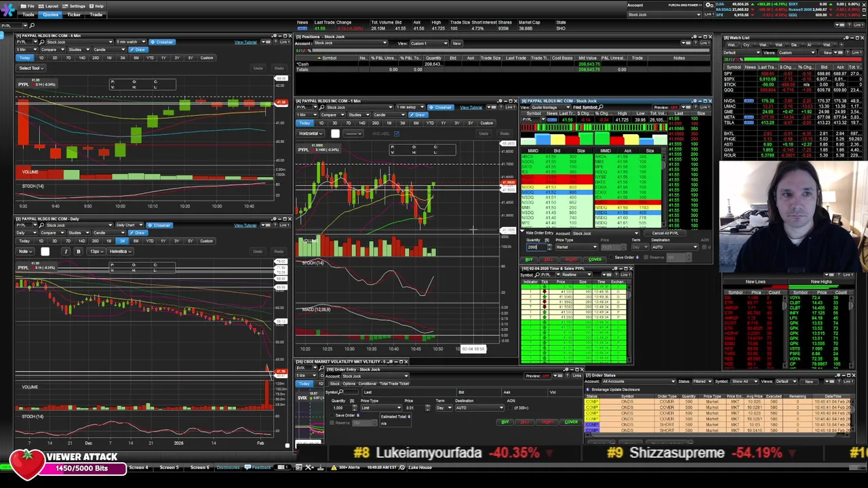Click white color swatch in Daily chart toolbar
Screen dimensions: 868x488
point(45,251)
